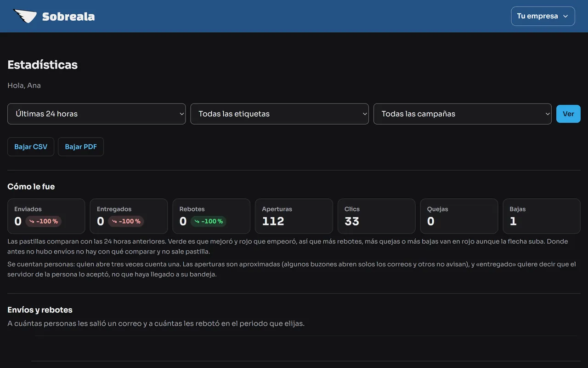Image resolution: width=588 pixels, height=368 pixels.
Task: Open the Últimas 24 horas period dropdown
Action: pos(96,114)
